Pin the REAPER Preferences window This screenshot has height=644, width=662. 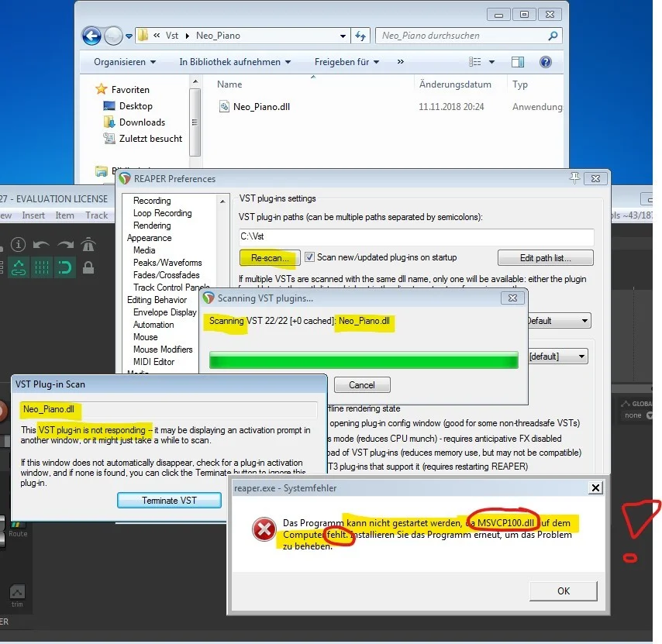(x=574, y=178)
